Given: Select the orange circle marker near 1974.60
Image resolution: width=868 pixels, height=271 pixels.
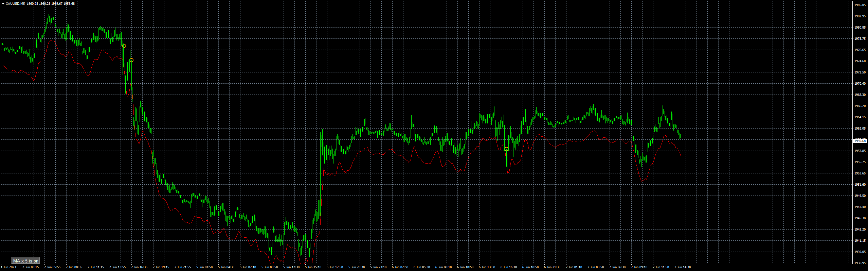Looking at the screenshot, I should [x=131, y=60].
